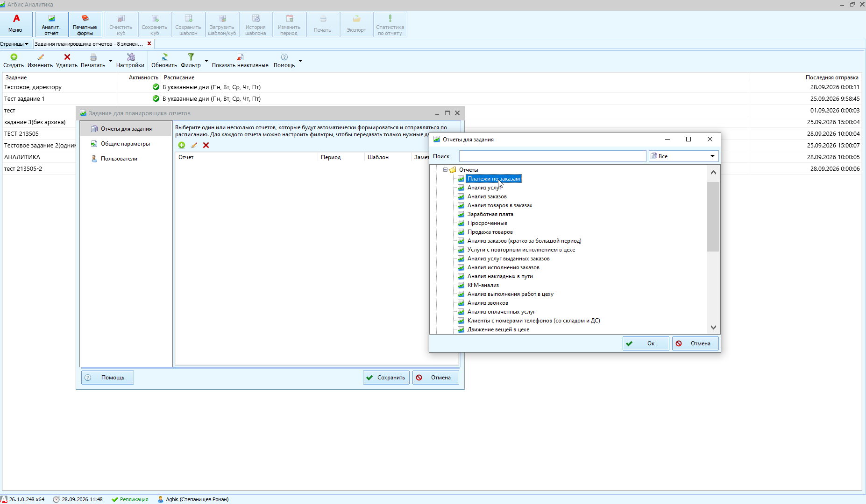Screen dimensions: 866x504
Task: Toggle activity checkmark for Тестовое, директору
Action: click(156, 87)
